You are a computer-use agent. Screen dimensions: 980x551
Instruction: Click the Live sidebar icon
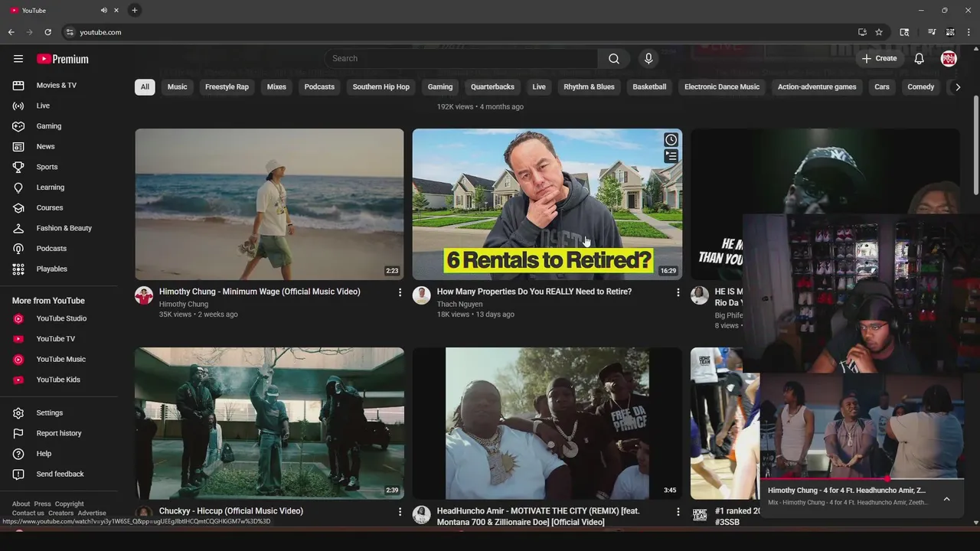[x=18, y=106]
